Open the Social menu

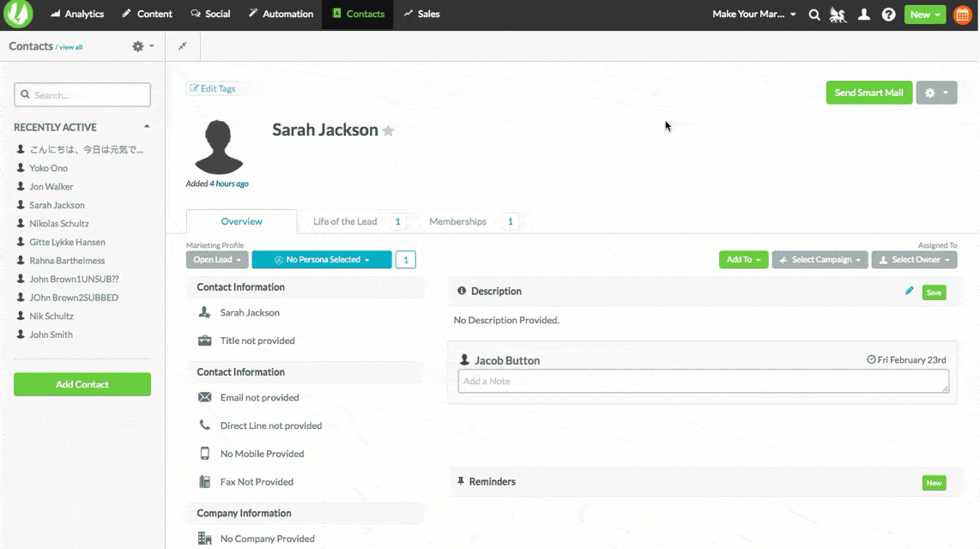click(210, 14)
